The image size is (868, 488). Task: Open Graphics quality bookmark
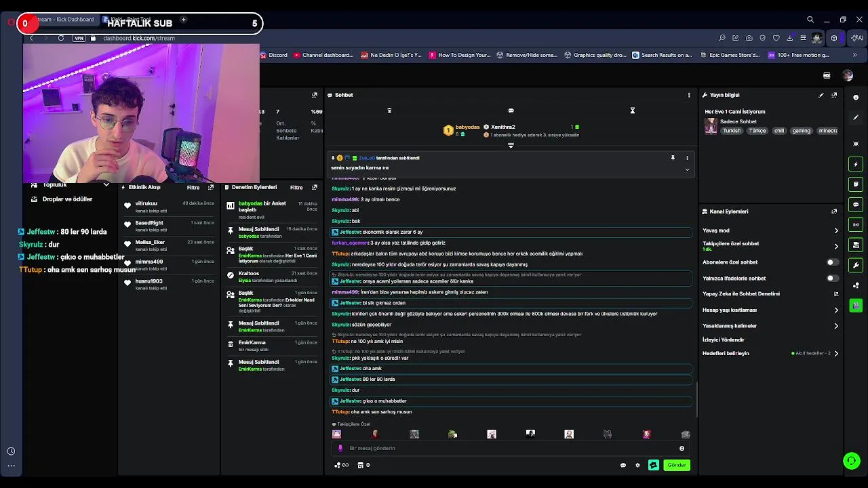click(595, 55)
